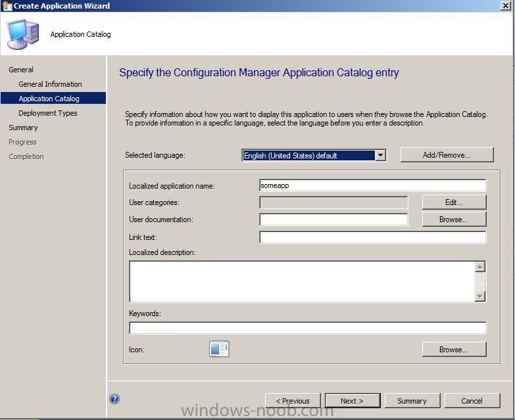Click into the Link text field
515x420 pixels.
[x=372, y=237]
